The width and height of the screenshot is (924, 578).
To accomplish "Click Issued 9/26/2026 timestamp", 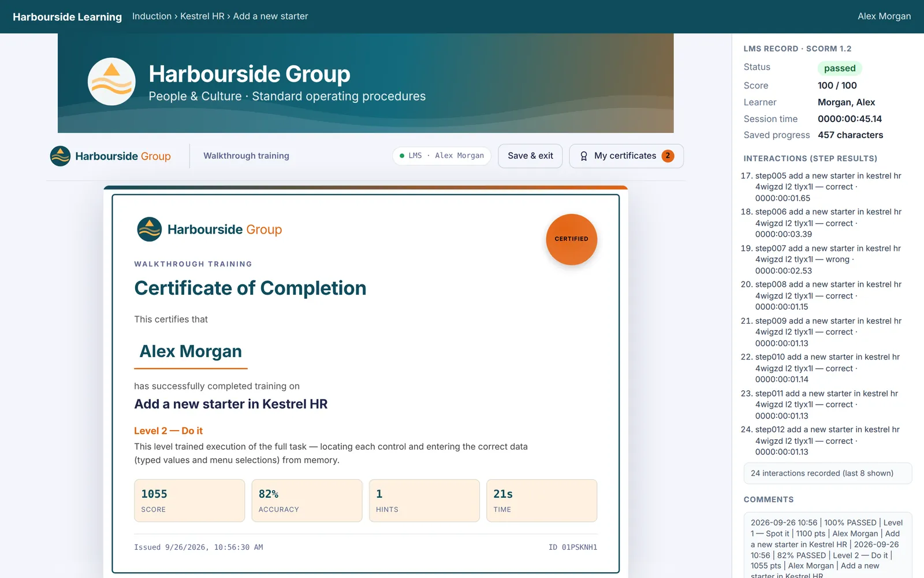I will click(x=198, y=547).
